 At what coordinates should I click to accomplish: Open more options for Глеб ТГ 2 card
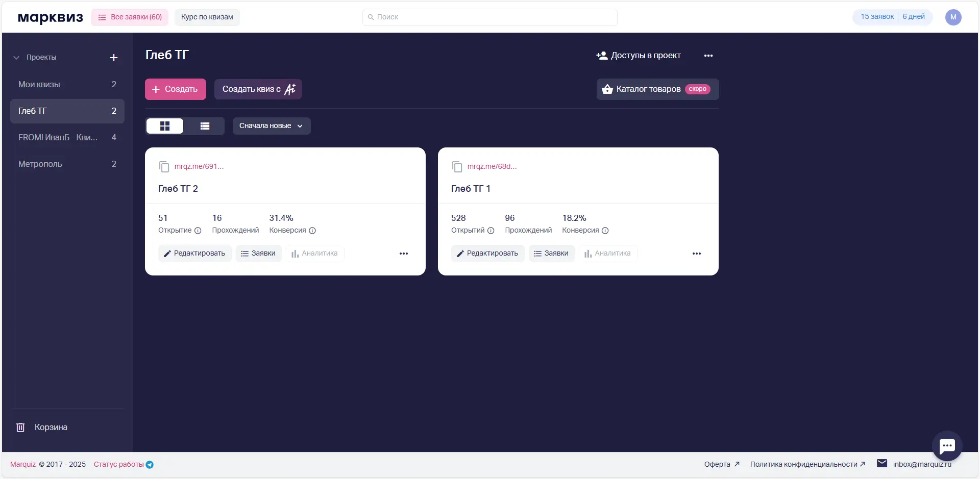(404, 254)
